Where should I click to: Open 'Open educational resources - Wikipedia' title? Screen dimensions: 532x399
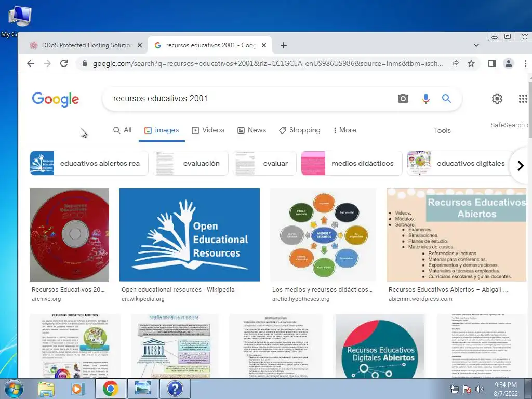click(178, 290)
